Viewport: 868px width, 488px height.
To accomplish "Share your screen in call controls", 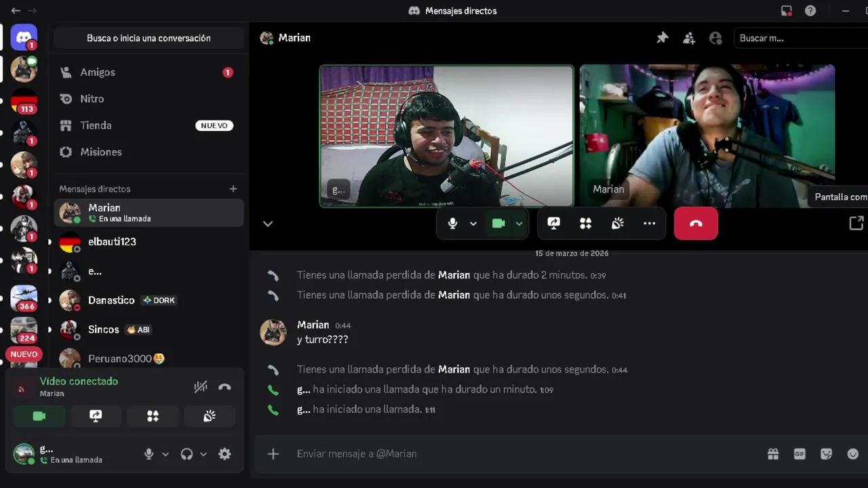I will [553, 224].
